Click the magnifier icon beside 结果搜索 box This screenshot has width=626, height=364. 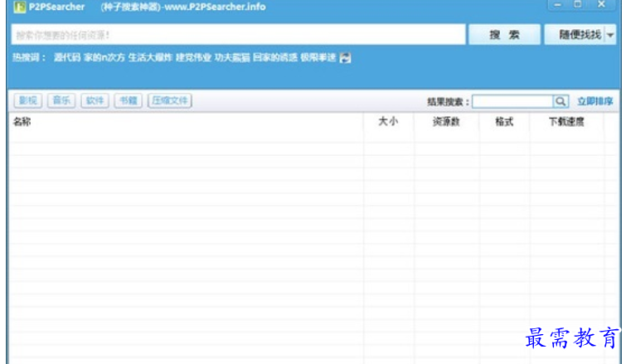tap(560, 101)
